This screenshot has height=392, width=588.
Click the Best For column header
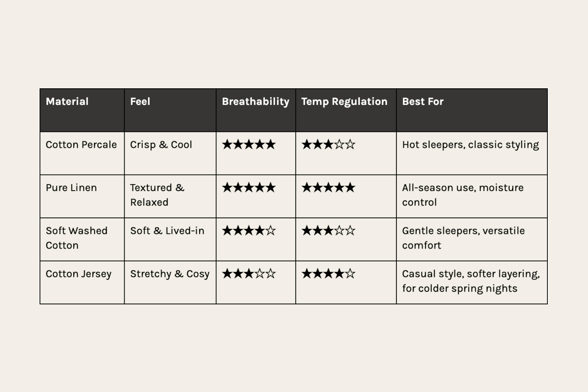423,102
